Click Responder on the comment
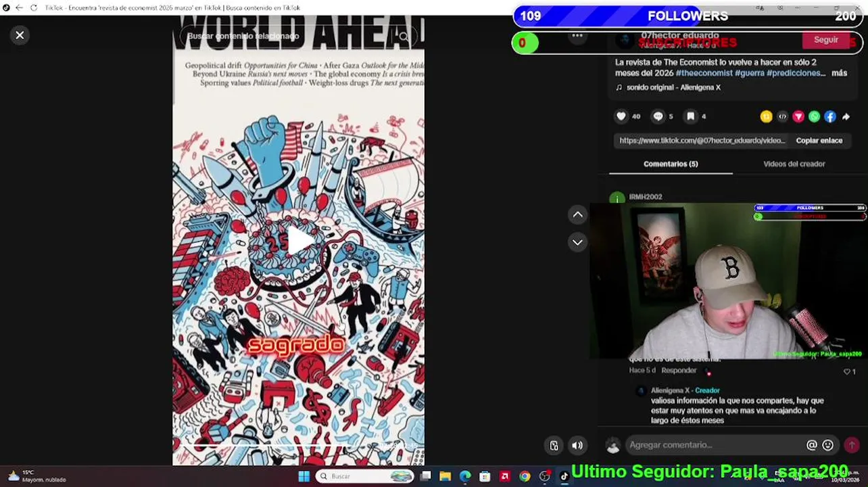Image resolution: width=868 pixels, height=487 pixels. point(679,371)
